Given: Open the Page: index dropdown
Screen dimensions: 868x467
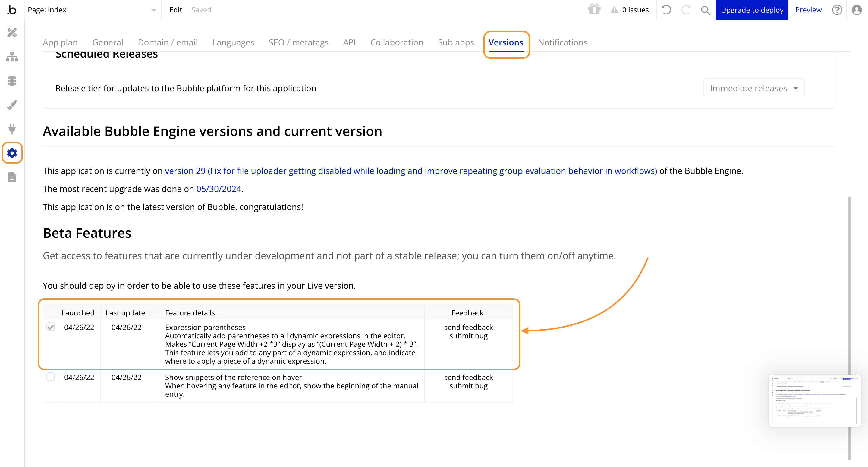Looking at the screenshot, I should [x=92, y=10].
